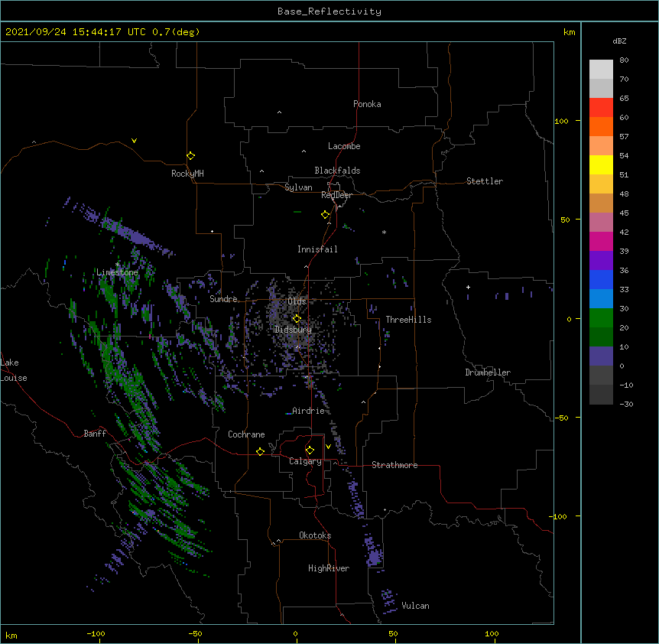The height and width of the screenshot is (644, 659).
Task: Click the yellow V marker northeast of Calgary
Action: 328,447
